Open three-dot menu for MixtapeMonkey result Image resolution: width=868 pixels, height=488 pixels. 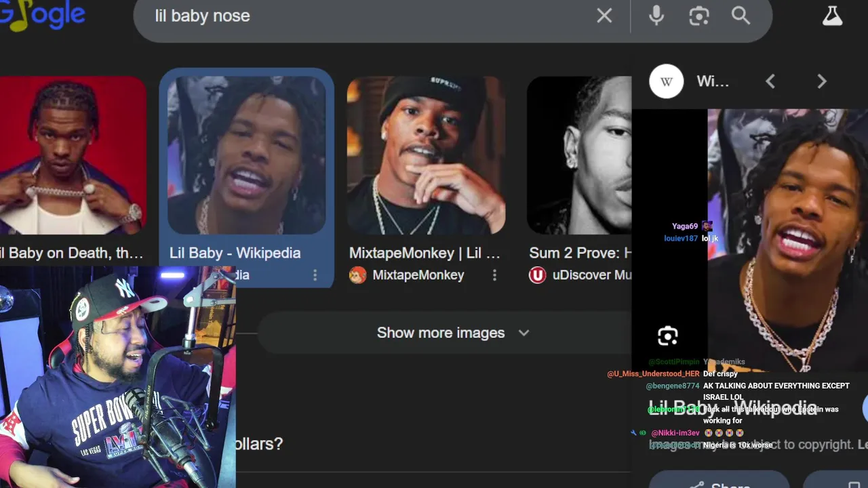coord(494,275)
